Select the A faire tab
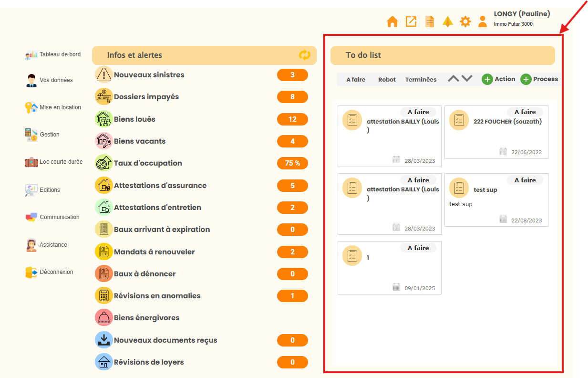Viewport: 588px width, 378px height. pos(356,80)
